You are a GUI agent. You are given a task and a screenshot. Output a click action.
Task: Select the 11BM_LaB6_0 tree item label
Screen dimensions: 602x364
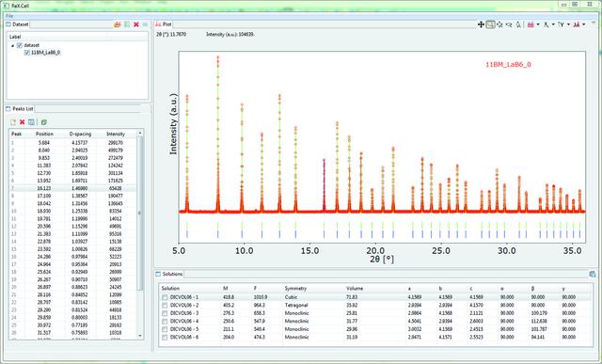(45, 53)
